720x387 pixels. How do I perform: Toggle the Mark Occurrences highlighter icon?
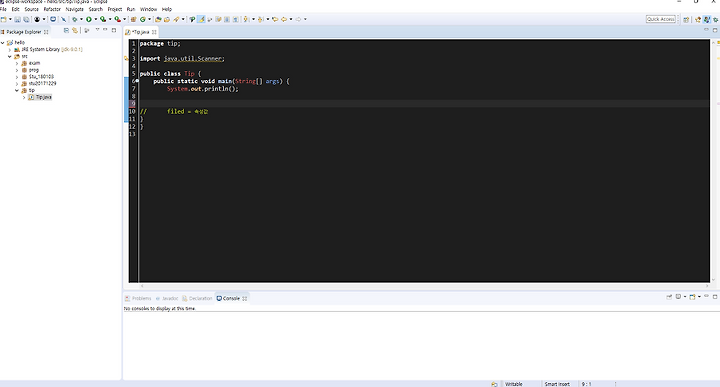tap(202, 19)
